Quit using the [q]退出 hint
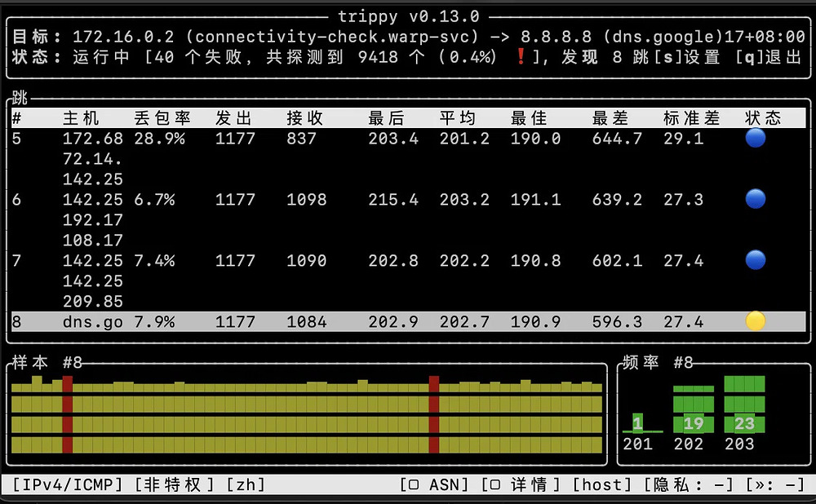 click(769, 57)
